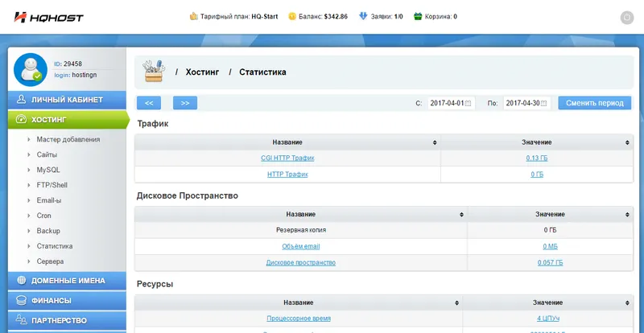
Task: Click Сменить период button
Action: click(x=595, y=103)
